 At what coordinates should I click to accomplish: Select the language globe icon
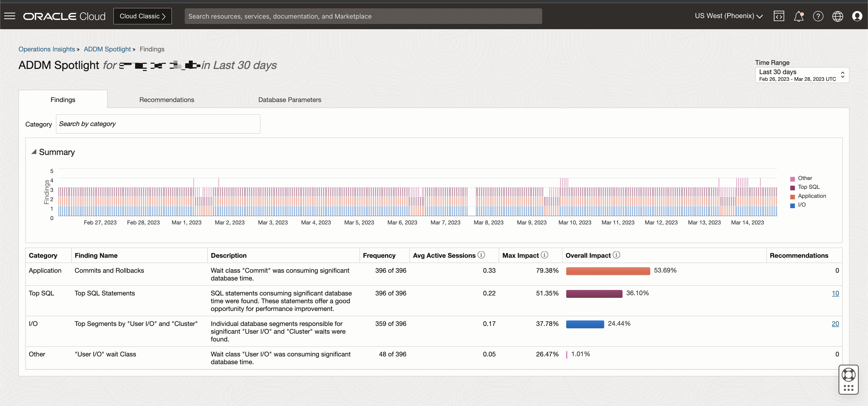[838, 16]
